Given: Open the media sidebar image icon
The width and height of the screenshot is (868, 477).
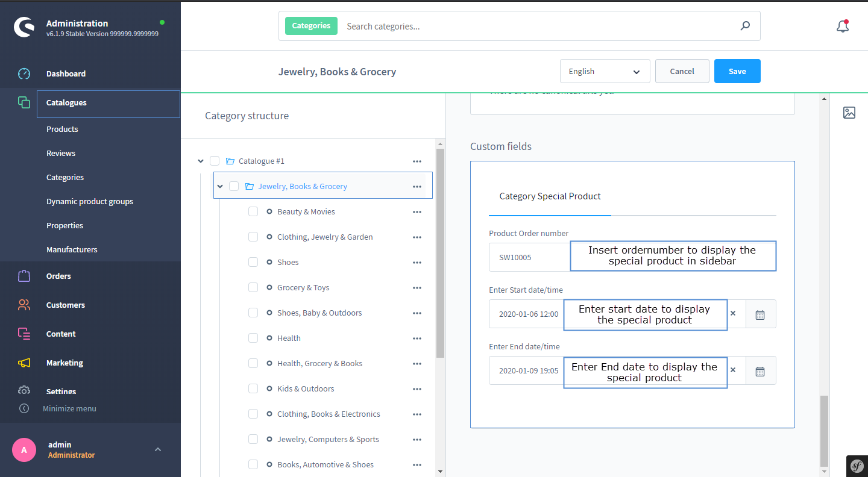Looking at the screenshot, I should (849, 113).
